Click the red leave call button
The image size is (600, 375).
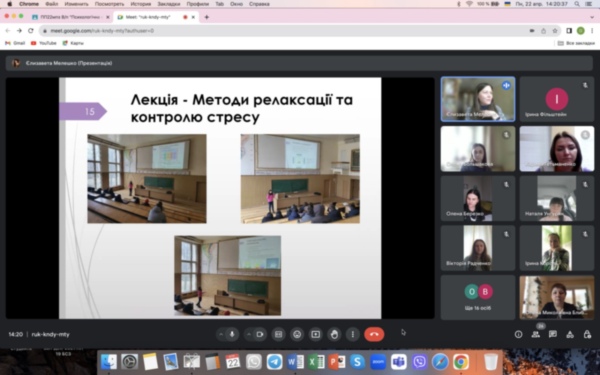pos(374,334)
